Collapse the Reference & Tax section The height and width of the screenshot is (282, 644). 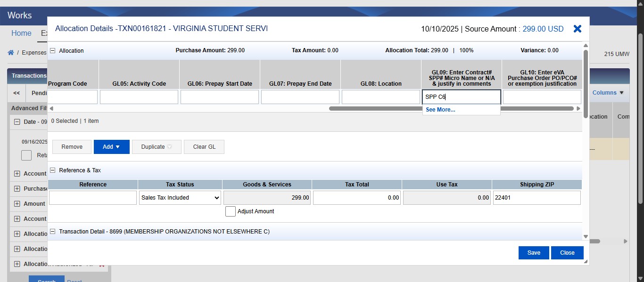53,170
